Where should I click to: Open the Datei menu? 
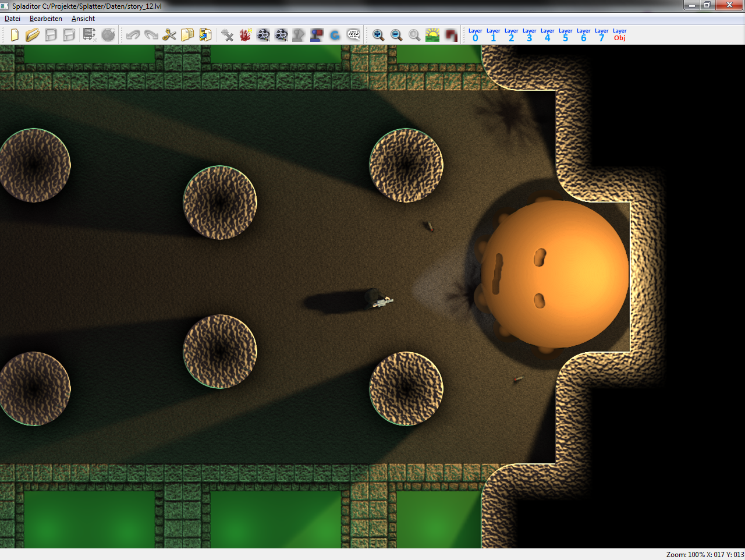(12, 19)
